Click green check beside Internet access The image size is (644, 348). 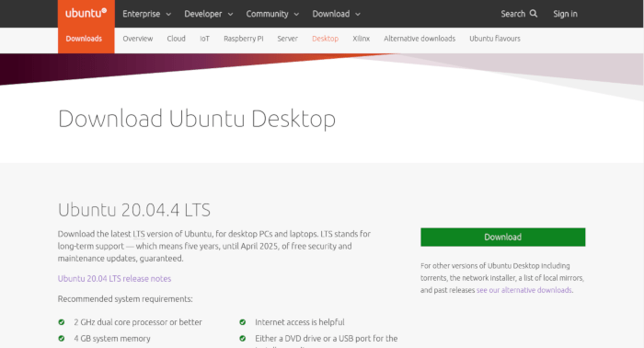click(x=242, y=322)
